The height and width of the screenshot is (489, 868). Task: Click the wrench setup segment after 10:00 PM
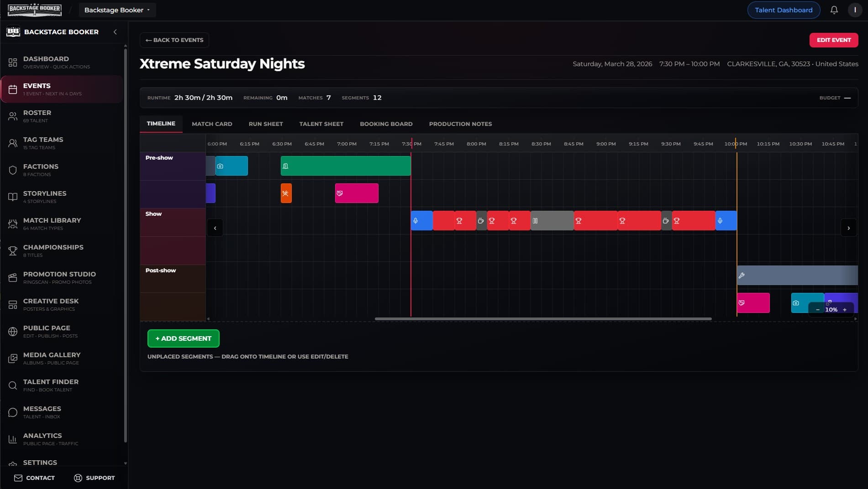pos(797,275)
